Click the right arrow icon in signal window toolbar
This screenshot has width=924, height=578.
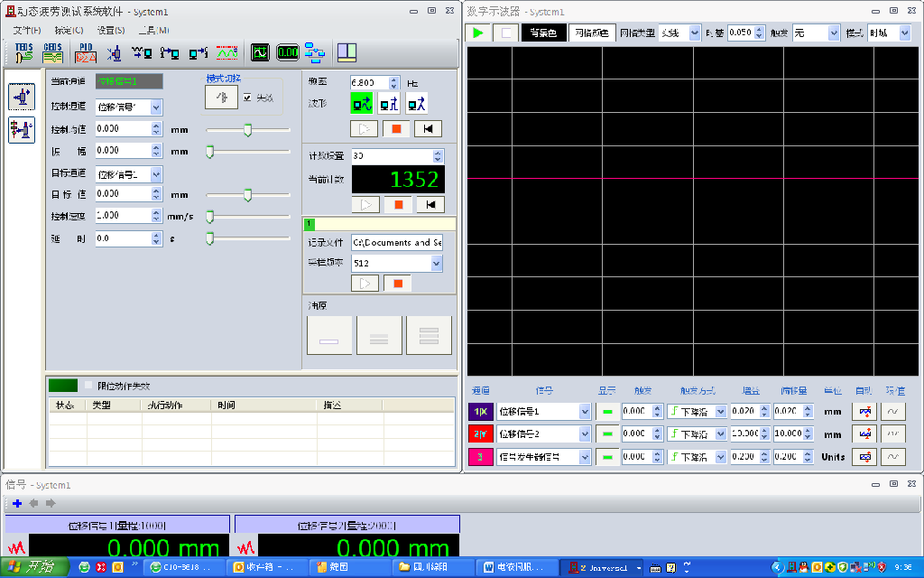tap(51, 503)
